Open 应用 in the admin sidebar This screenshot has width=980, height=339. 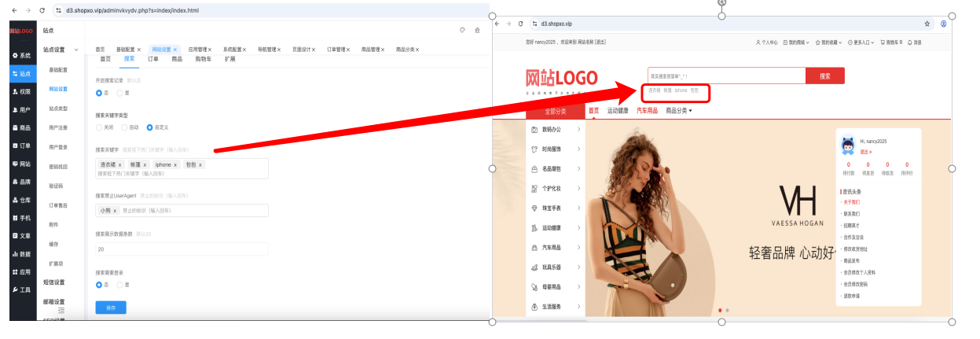(x=23, y=272)
